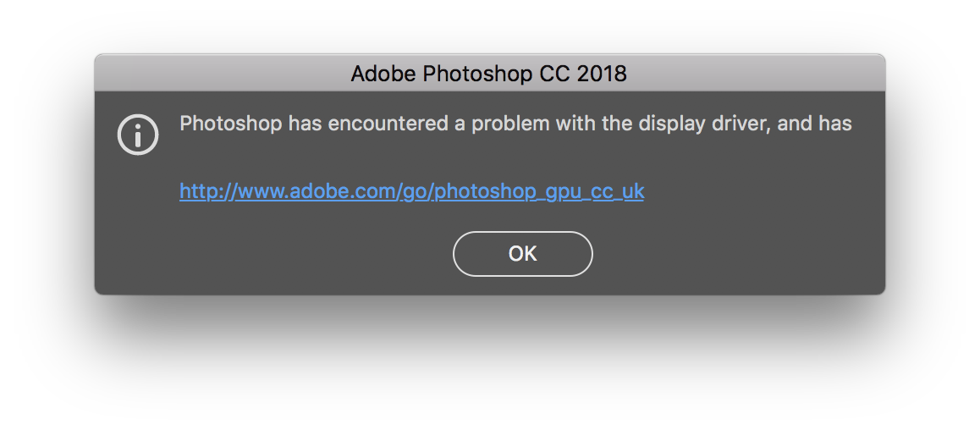Viewport: 980px width, 430px height.
Task: Click the info icon in the dialog
Action: [x=138, y=135]
